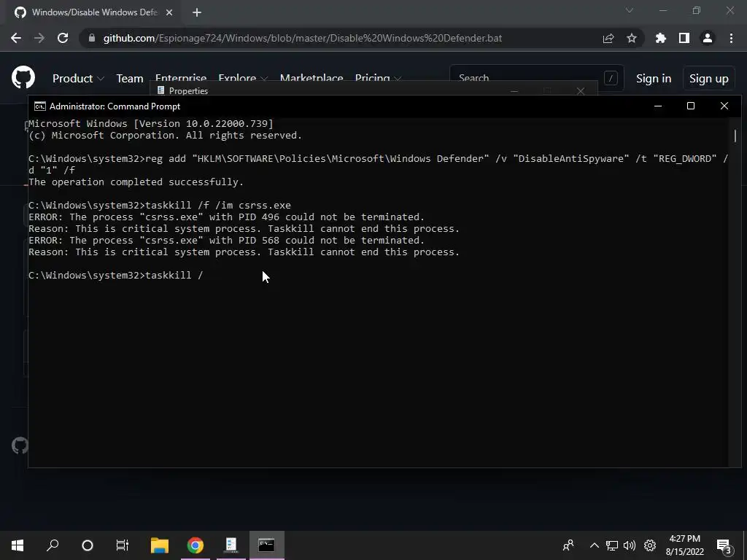Expand the Explore menu on GitHub
747x560 pixels.
tap(243, 77)
